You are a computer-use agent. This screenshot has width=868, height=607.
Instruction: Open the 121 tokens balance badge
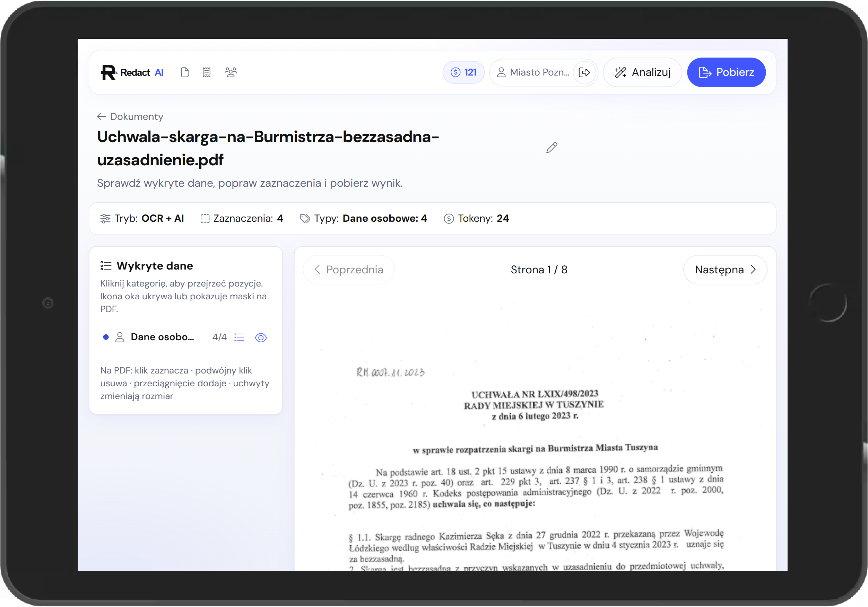463,72
